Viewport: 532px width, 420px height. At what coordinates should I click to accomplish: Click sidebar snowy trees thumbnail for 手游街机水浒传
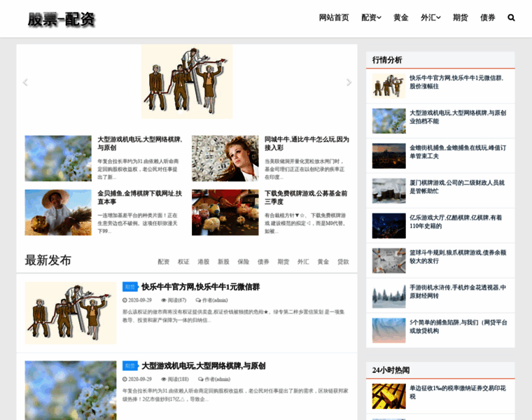[x=388, y=296]
